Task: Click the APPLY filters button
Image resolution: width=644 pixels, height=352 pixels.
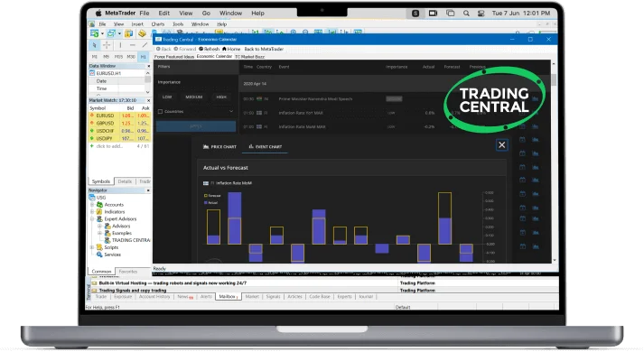Action: [196, 126]
